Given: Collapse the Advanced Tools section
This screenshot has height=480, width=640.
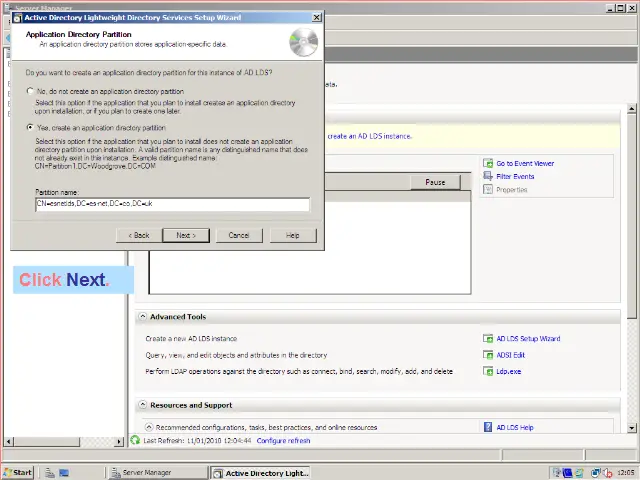Looking at the screenshot, I should (142, 316).
